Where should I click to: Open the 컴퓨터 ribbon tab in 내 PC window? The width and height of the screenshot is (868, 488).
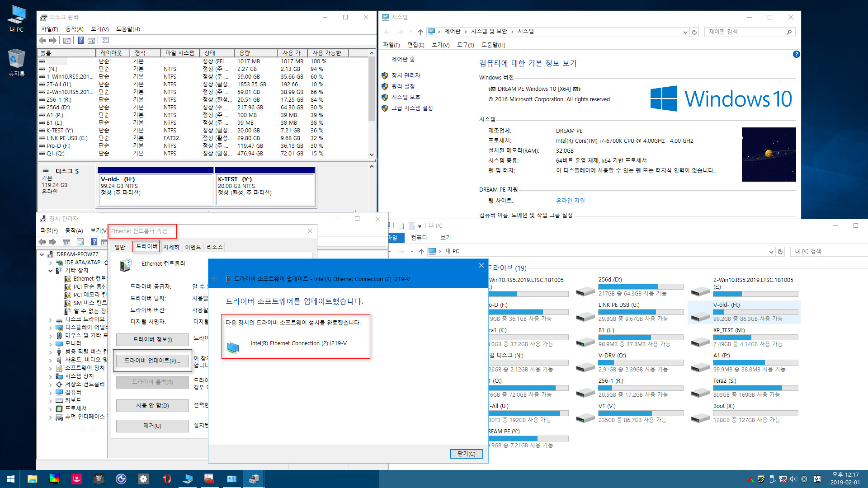coord(419,238)
